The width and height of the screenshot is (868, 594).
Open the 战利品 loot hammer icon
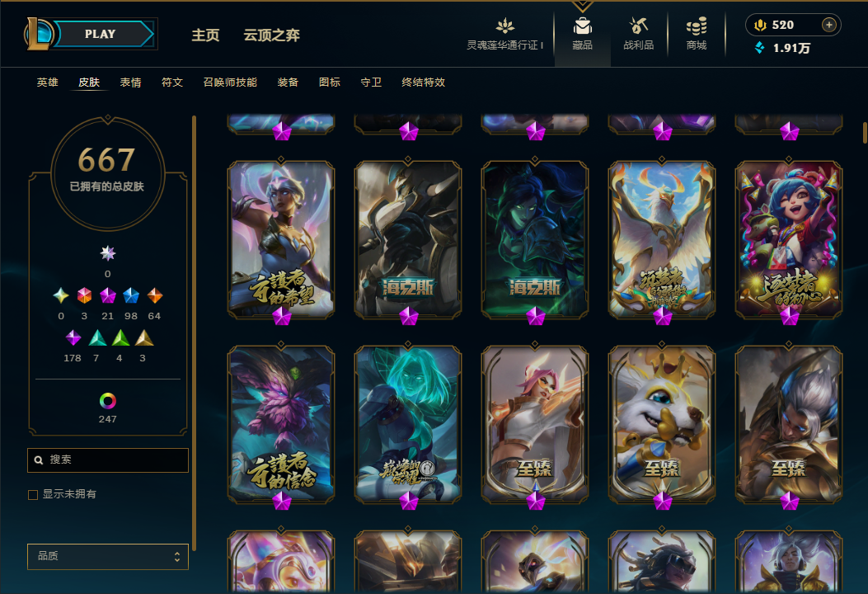pyautogui.click(x=638, y=26)
